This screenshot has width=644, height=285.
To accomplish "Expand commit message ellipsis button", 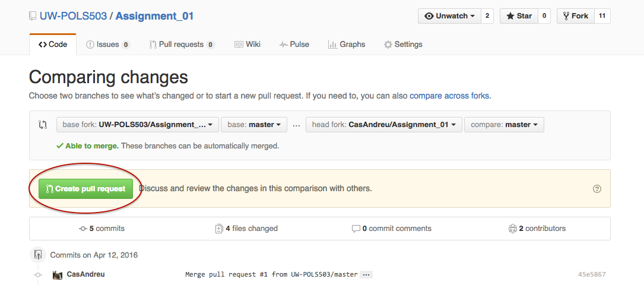I will (x=366, y=274).
